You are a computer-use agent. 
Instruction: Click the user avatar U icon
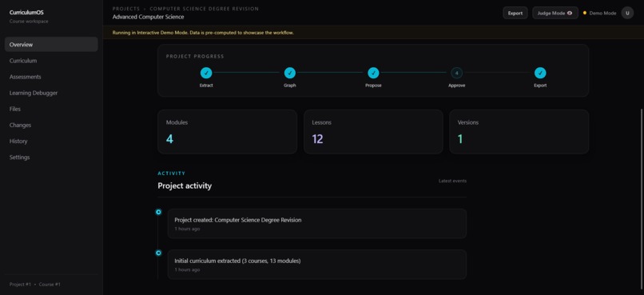(627, 13)
